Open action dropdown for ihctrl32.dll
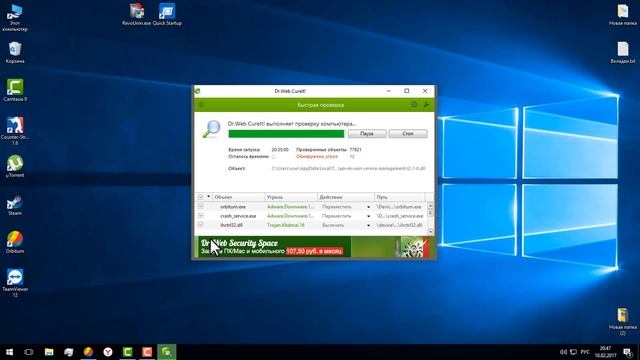The width and height of the screenshot is (640, 360). [x=368, y=225]
